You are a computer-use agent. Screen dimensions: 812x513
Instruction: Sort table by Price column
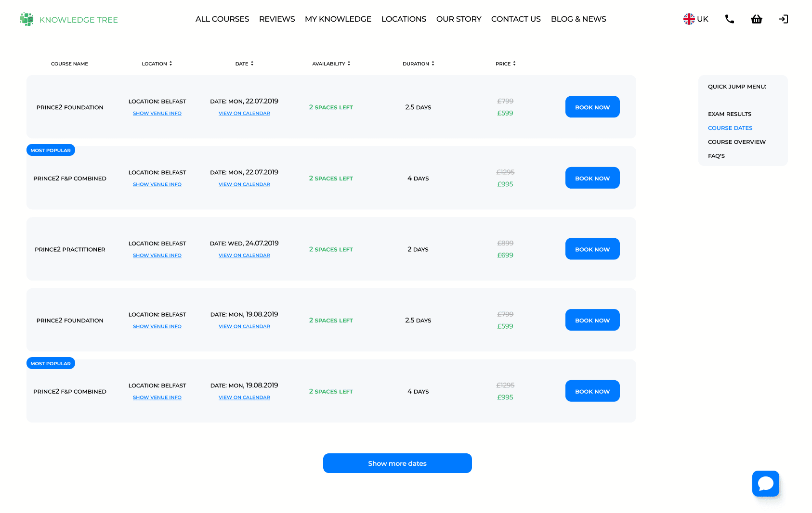(x=506, y=64)
